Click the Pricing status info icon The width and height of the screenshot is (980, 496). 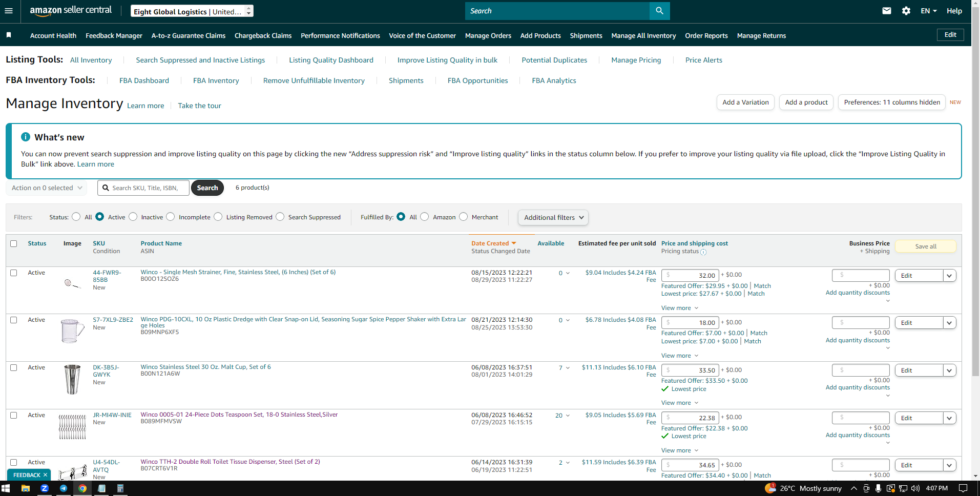703,252
